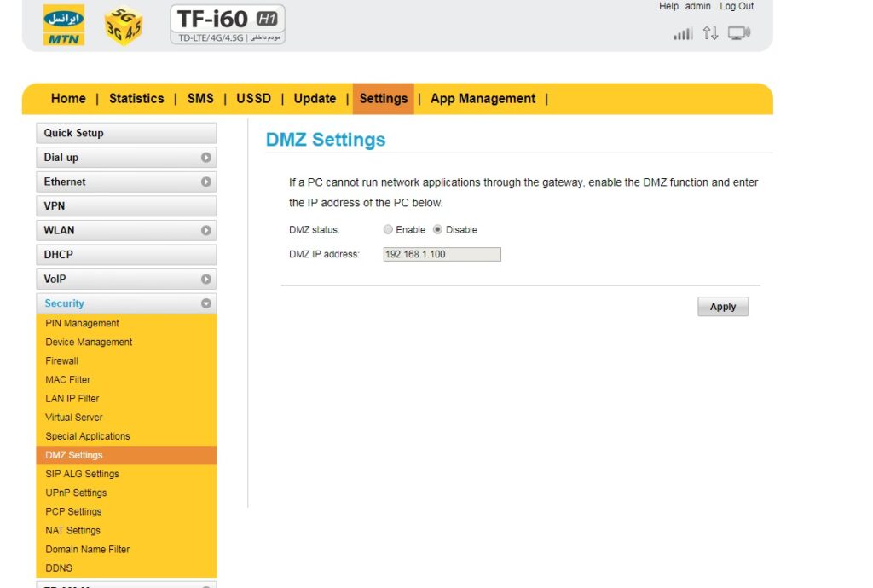Viewport: 873px width, 588px height.
Task: Select DMZ Settings in sidebar
Action: point(126,455)
